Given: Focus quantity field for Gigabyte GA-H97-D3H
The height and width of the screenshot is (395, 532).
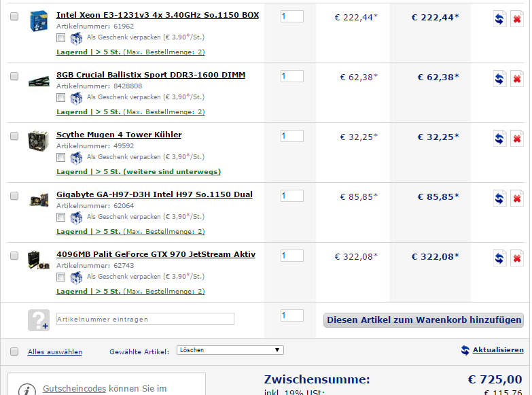Looking at the screenshot, I should point(291,196).
